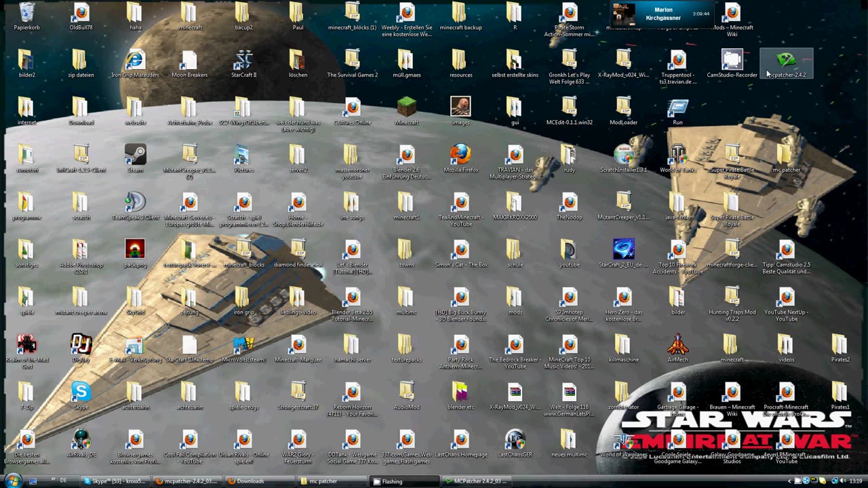The width and height of the screenshot is (868, 488).
Task: Open the hamachi server folder
Action: 352,349
